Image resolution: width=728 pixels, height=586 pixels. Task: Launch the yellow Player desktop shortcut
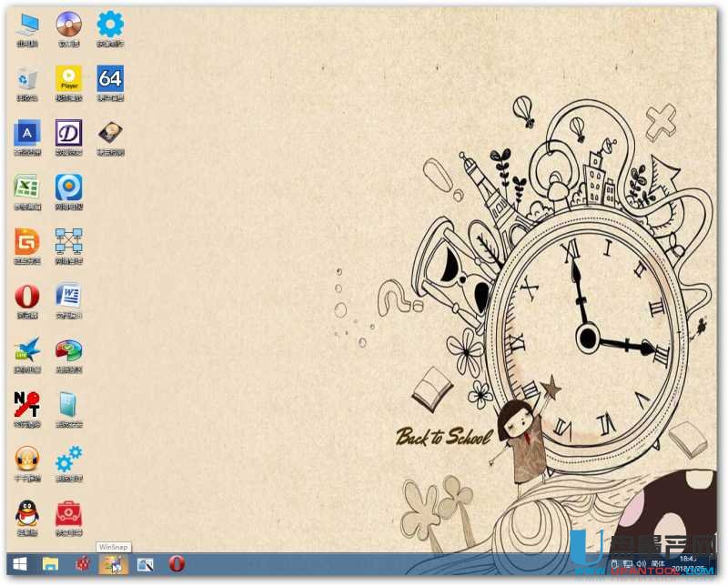tap(68, 79)
